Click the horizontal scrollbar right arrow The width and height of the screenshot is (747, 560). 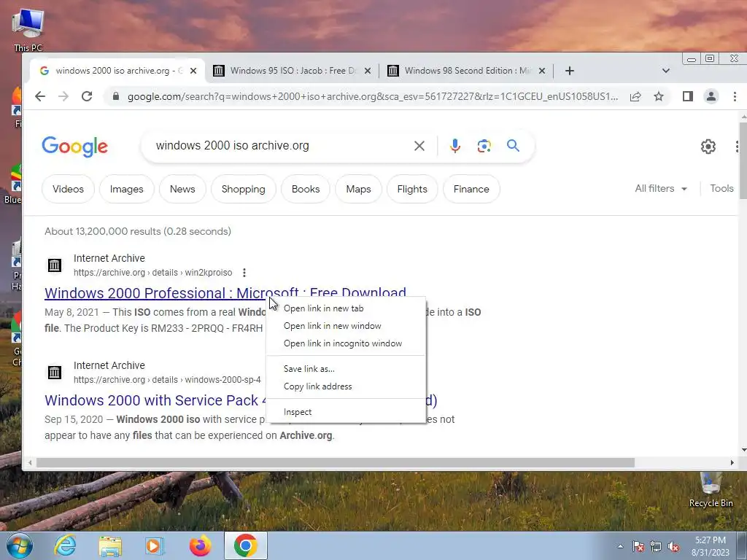coord(732,463)
